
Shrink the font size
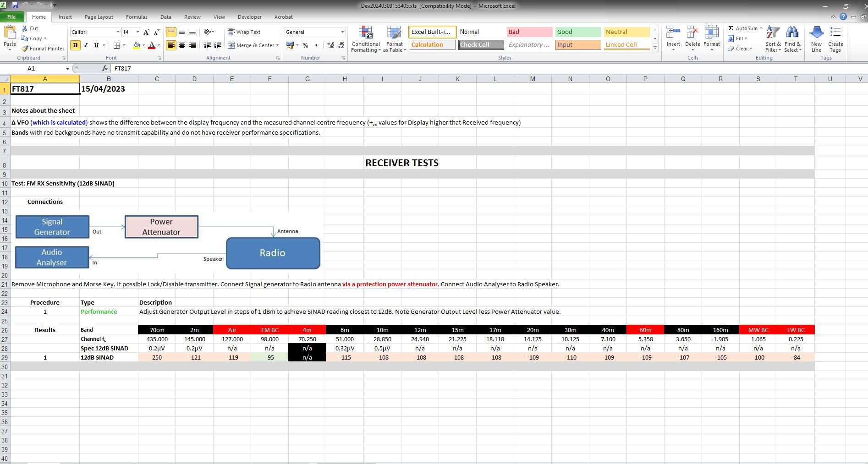pyautogui.click(x=156, y=32)
